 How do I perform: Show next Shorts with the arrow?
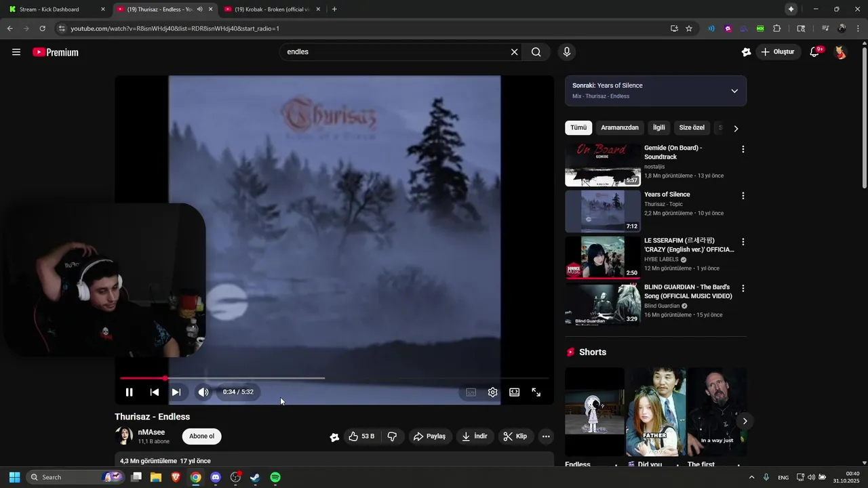tap(745, 421)
